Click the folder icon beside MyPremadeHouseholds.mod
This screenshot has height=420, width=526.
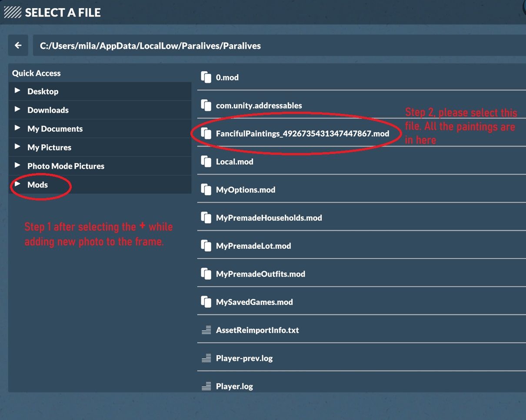pos(206,217)
